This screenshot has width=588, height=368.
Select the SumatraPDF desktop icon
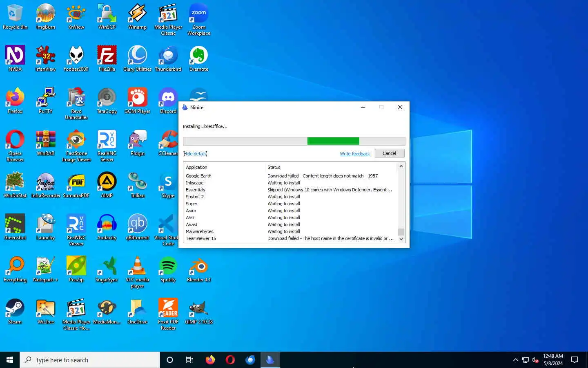click(x=76, y=185)
